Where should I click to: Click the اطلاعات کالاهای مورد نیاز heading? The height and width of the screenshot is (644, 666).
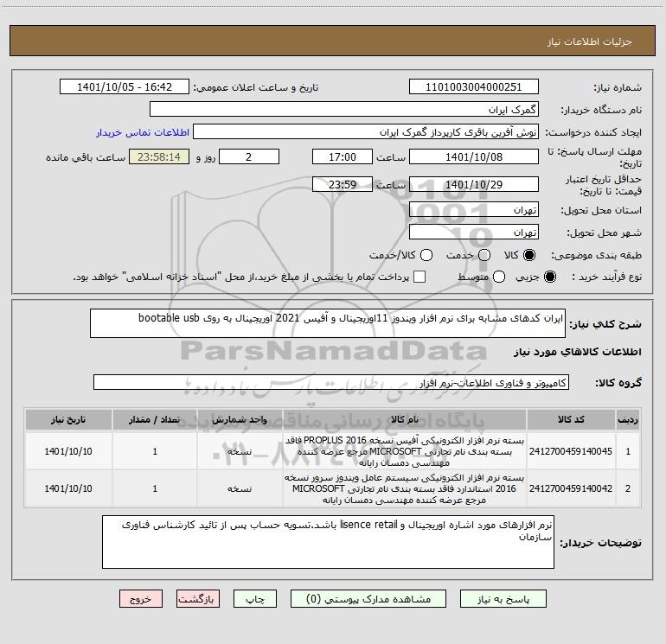[578, 352]
